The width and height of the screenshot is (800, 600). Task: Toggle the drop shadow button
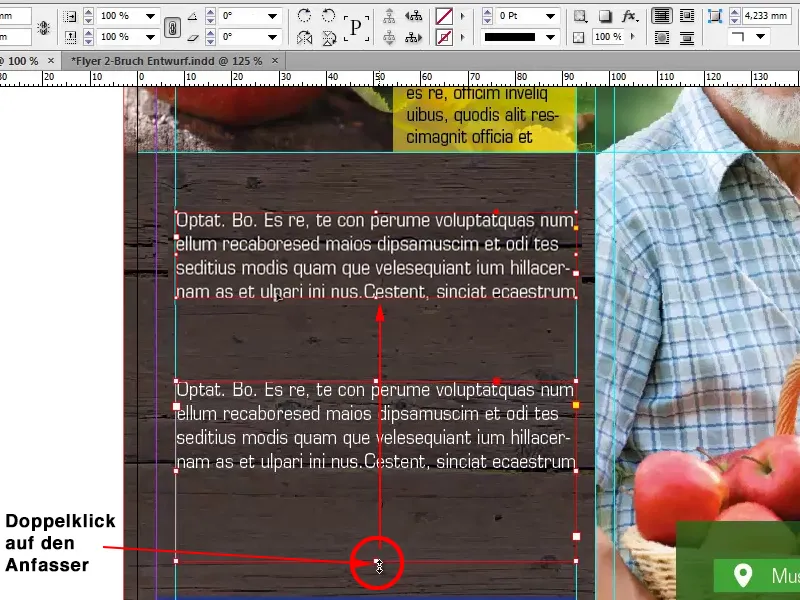[605, 16]
